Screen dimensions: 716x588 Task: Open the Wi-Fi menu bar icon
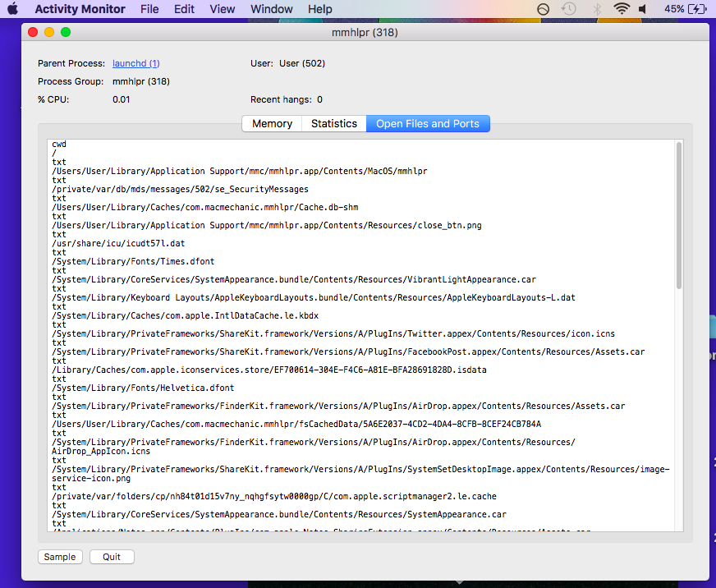tap(622, 9)
